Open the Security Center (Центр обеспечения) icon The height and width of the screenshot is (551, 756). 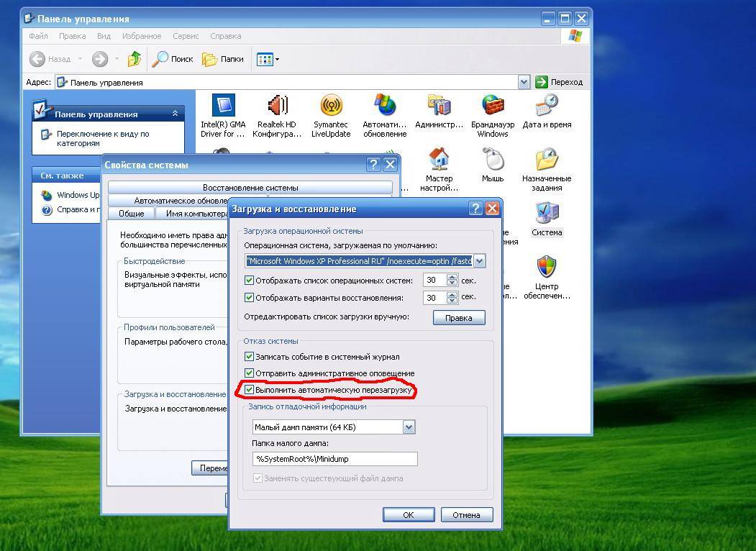coord(547,278)
